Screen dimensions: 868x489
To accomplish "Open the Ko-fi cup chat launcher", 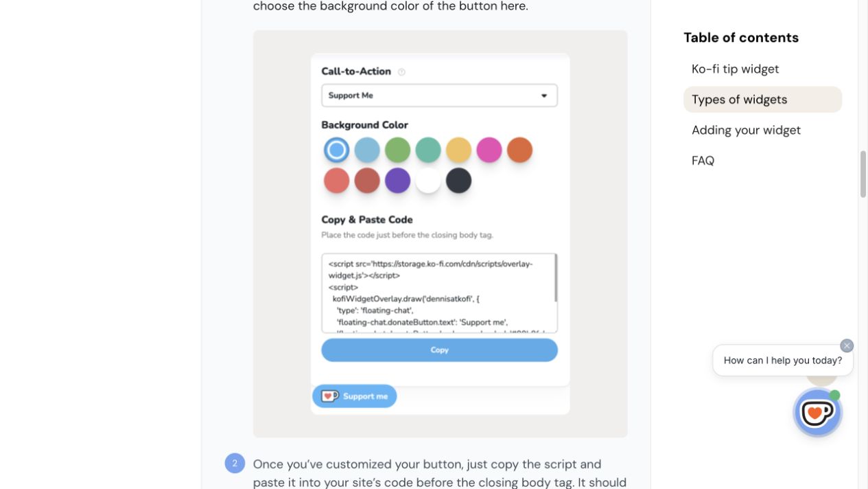I will [x=817, y=413].
